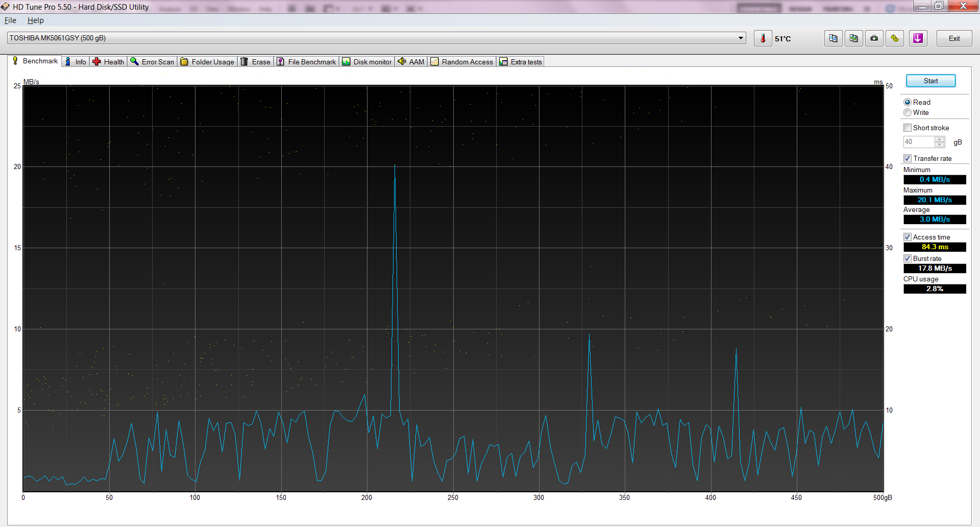Save a screenshot using the camera icon

(x=874, y=38)
